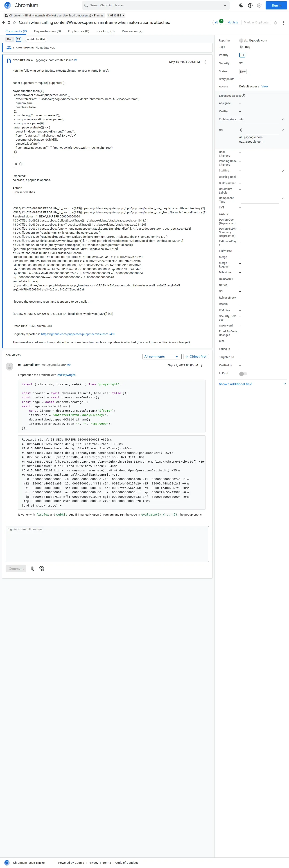Edit Staffing with the pencil icon
Image resolution: width=289 pixels, height=868 pixels.
[283, 171]
